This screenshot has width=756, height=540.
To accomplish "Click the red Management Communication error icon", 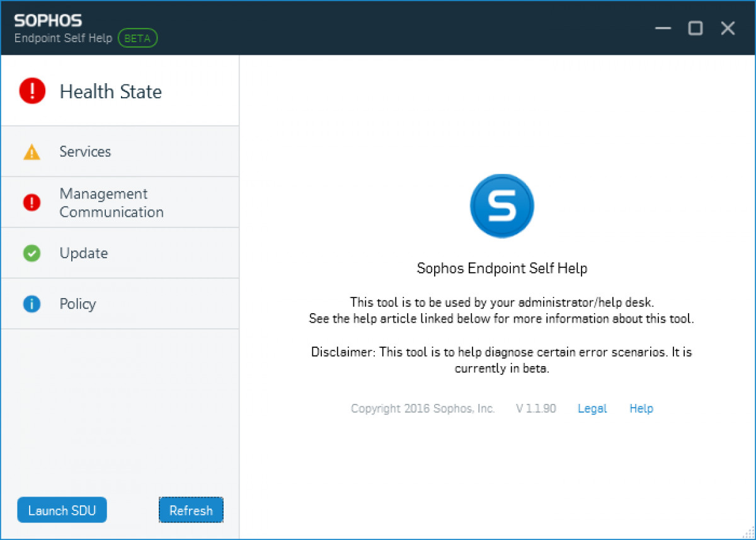I will [x=31, y=202].
